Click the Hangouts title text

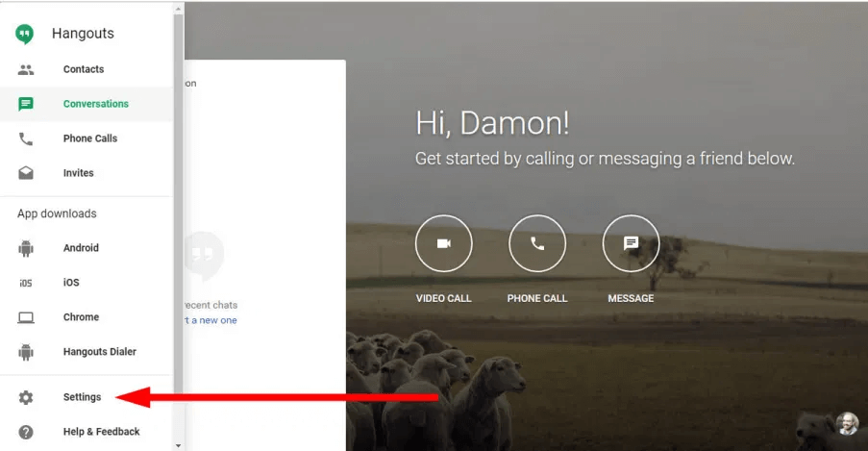[83, 34]
